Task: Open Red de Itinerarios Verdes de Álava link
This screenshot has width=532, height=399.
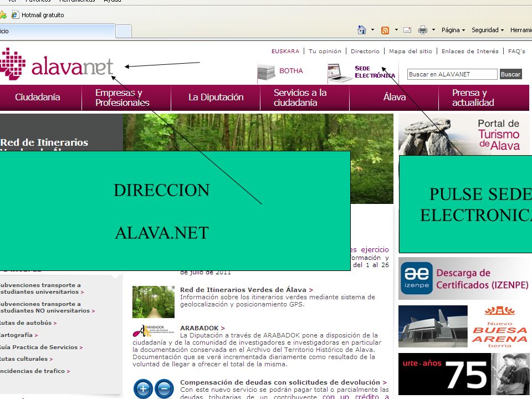Action: pyautogui.click(x=246, y=290)
